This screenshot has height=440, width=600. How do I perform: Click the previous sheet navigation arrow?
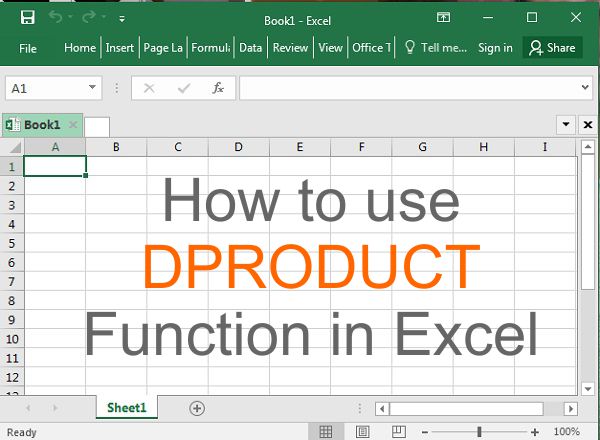point(28,408)
